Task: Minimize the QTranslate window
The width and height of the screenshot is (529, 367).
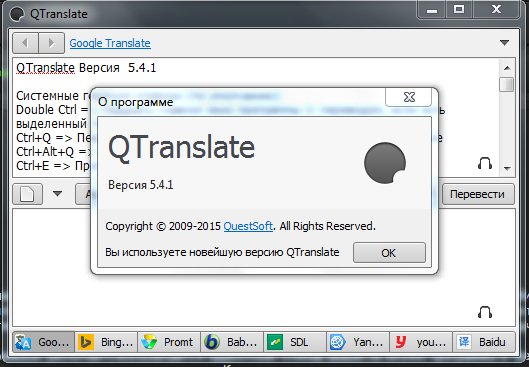Action: (431, 9)
